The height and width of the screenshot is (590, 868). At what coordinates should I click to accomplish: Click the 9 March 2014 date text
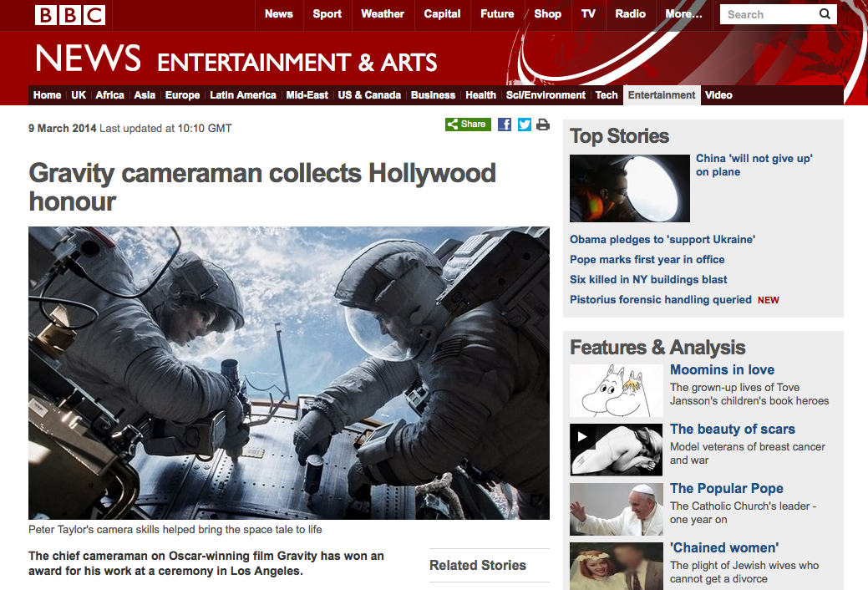(x=63, y=128)
